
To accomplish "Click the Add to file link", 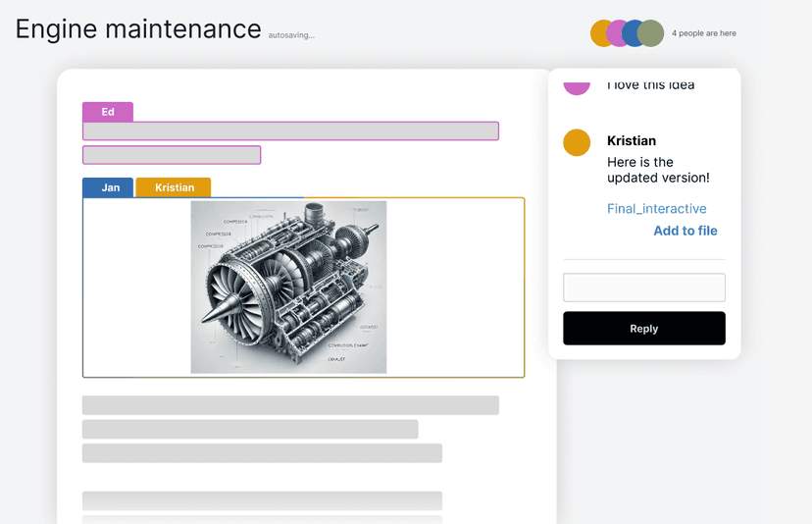I will click(x=685, y=231).
